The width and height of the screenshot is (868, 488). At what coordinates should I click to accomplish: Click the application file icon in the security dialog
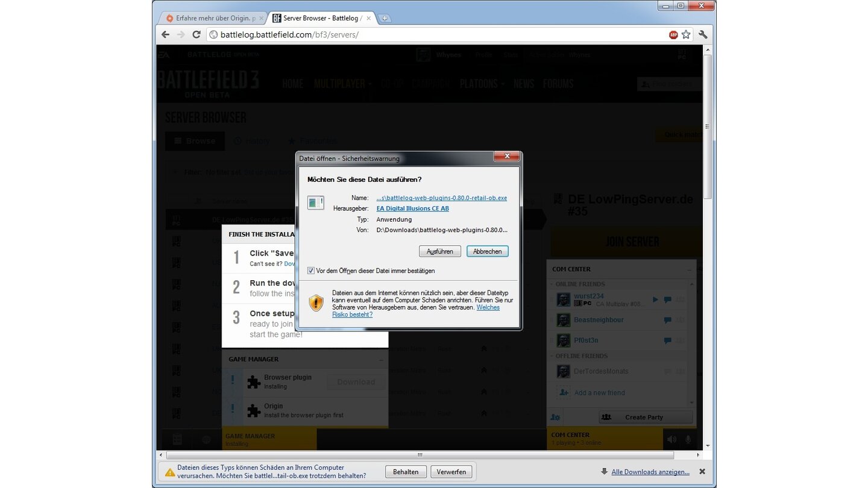point(315,202)
